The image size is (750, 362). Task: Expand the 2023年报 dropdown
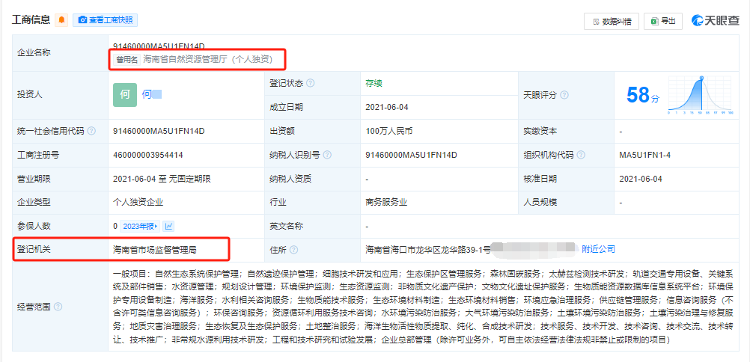140,226
